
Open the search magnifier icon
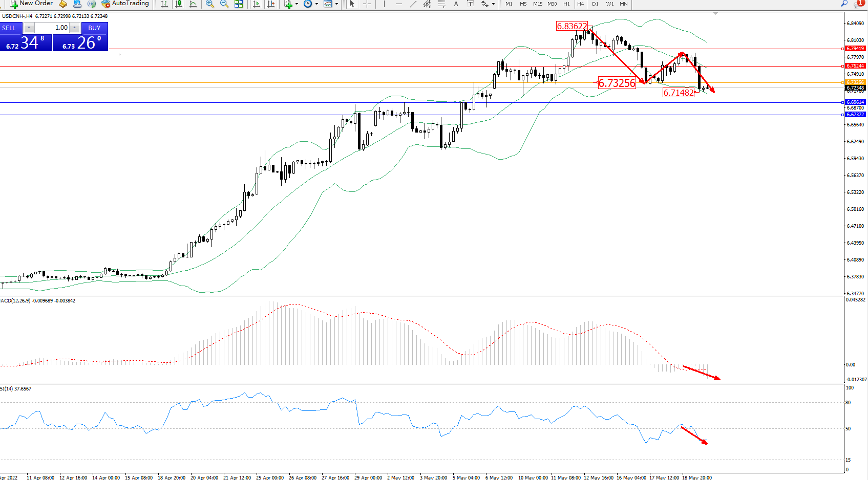click(844, 4)
